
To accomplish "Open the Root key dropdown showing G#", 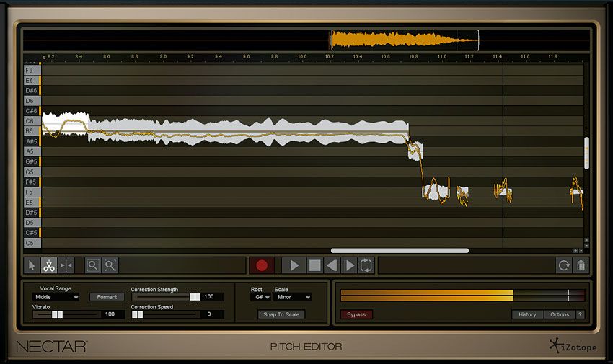I will [261, 297].
